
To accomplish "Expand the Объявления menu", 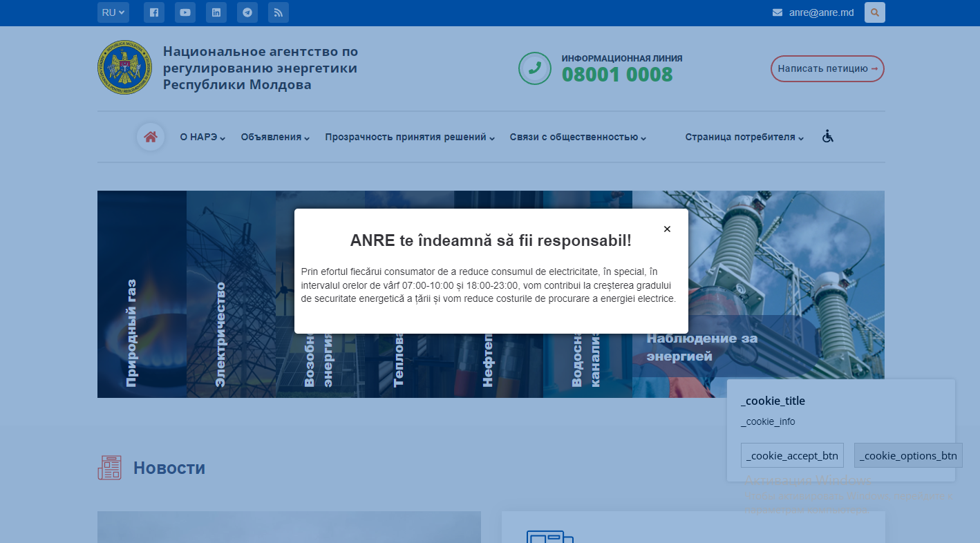I will (x=275, y=137).
